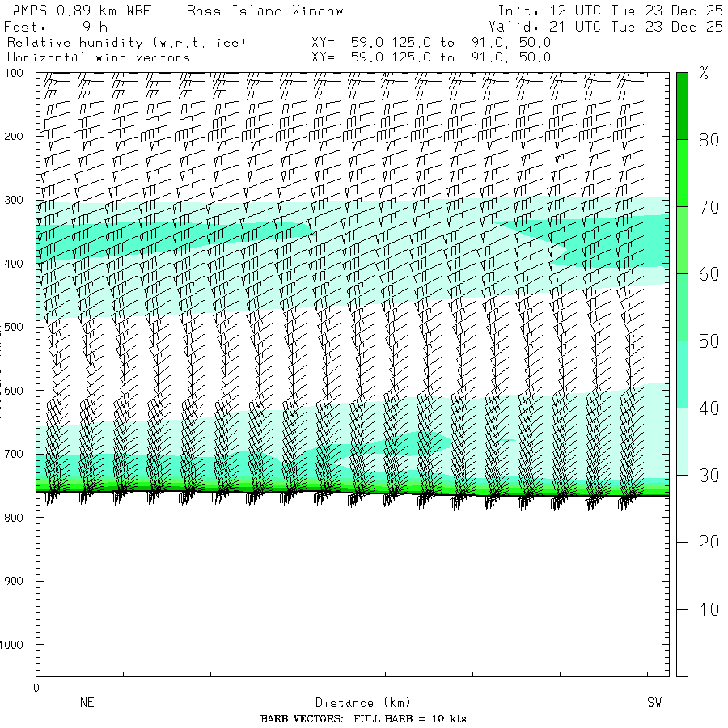Click the SW endpoint label under the axis

[x=654, y=703]
